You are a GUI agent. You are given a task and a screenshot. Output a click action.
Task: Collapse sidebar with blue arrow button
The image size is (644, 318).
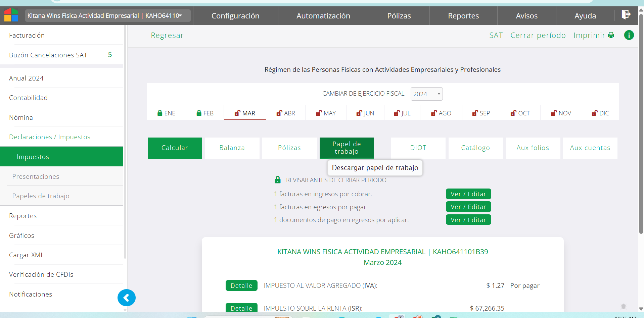click(127, 298)
